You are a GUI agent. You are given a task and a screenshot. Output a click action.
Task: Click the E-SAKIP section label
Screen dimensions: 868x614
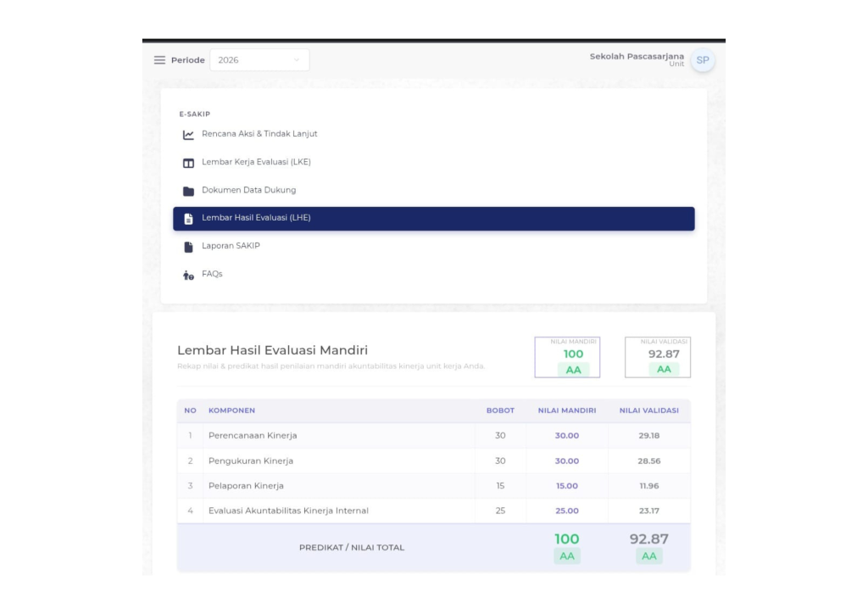[194, 114]
